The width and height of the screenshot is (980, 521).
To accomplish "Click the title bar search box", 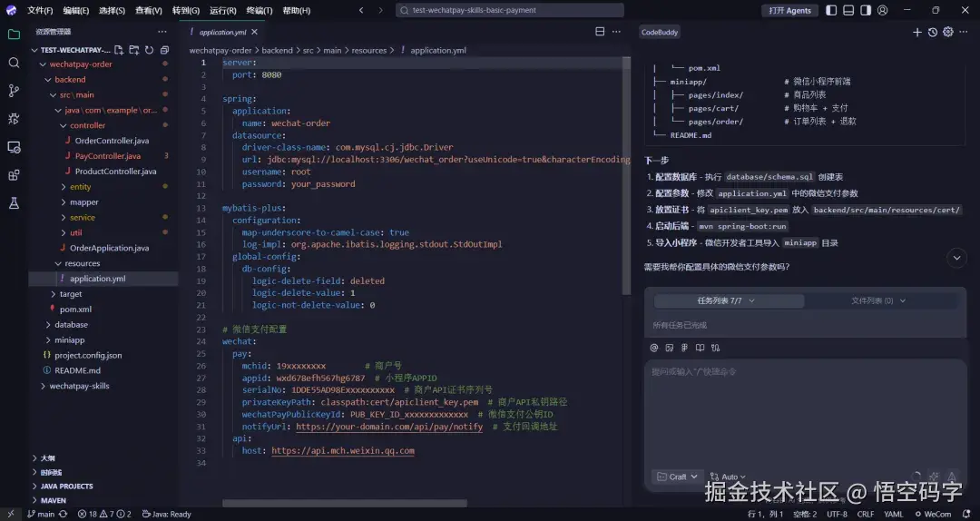I will pyautogui.click(x=510, y=10).
